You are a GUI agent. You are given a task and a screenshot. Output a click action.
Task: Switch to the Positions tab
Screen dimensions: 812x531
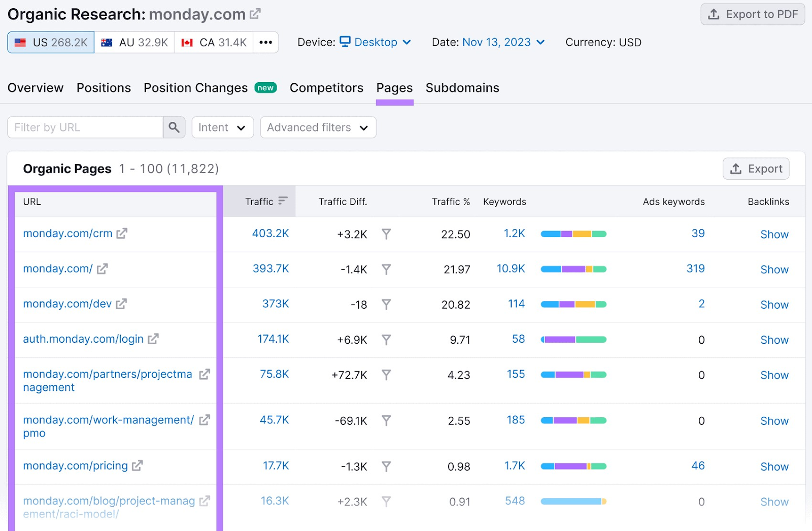pos(104,88)
